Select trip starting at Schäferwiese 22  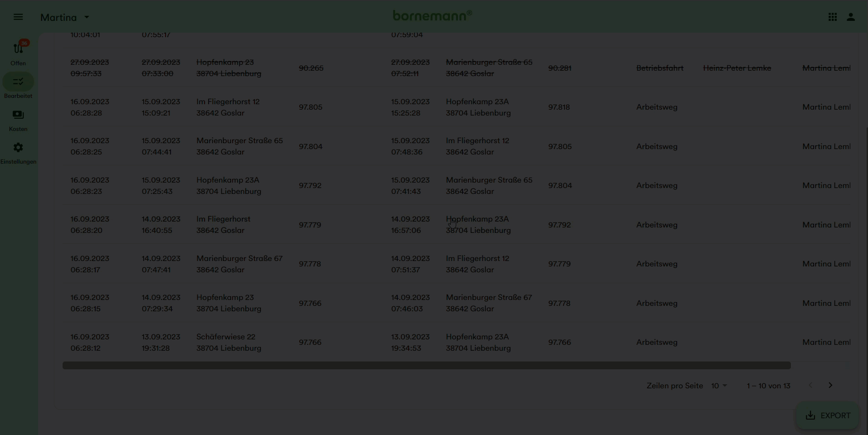pyautogui.click(x=229, y=343)
